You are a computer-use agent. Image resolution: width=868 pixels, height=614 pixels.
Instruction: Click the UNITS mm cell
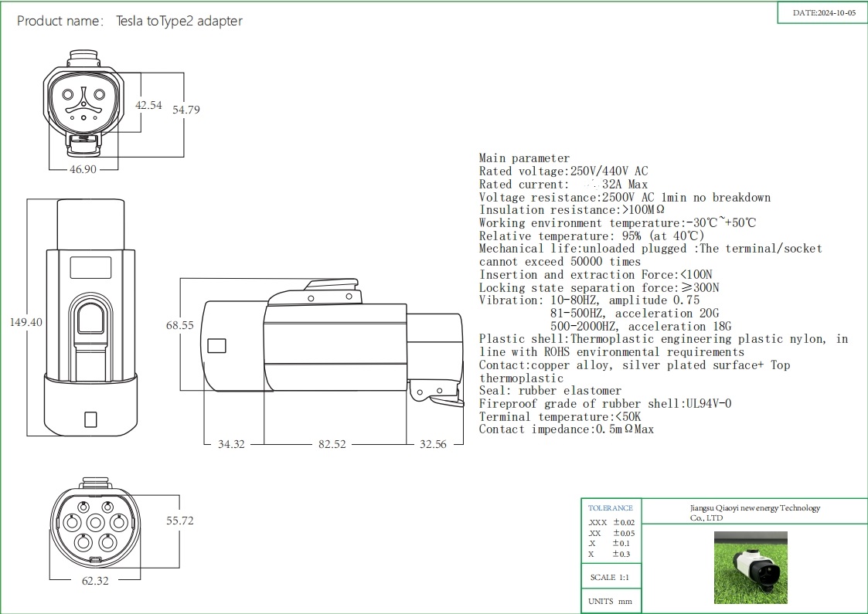611,602
